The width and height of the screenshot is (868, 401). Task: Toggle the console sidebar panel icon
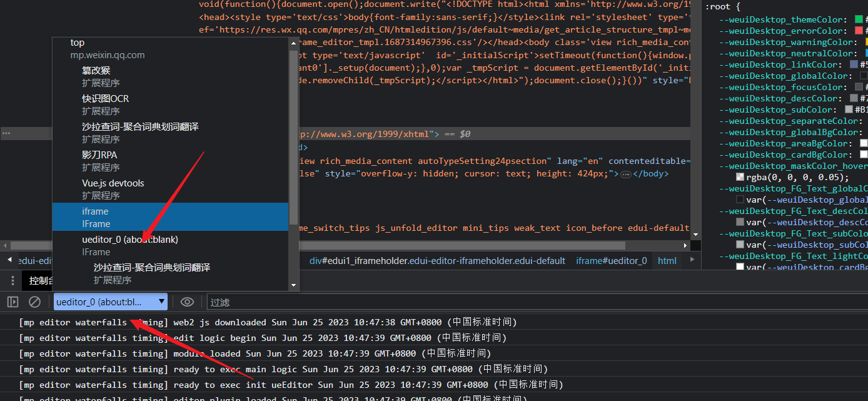pyautogui.click(x=13, y=302)
